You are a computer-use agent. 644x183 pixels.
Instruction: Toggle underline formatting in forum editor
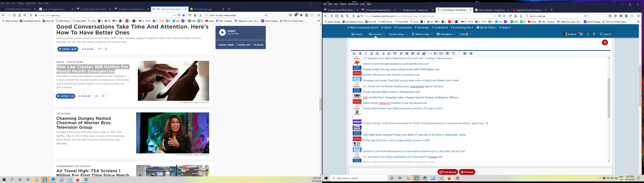tap(372, 53)
